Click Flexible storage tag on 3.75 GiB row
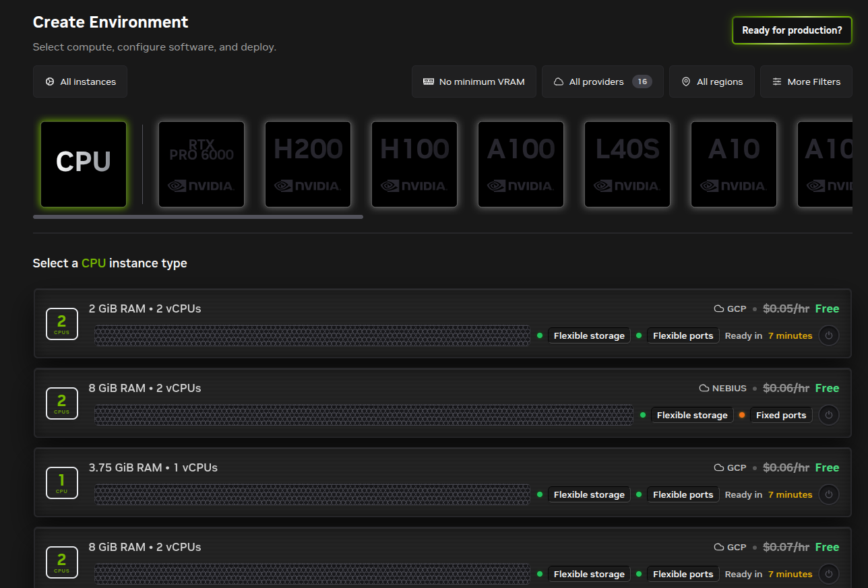 pos(589,494)
